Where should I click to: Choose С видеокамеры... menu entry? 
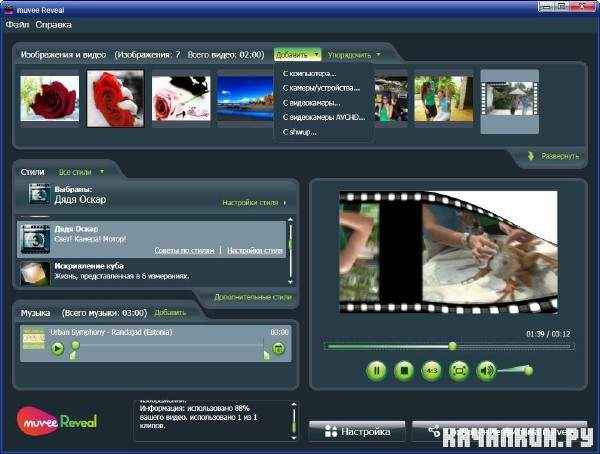click(x=311, y=103)
